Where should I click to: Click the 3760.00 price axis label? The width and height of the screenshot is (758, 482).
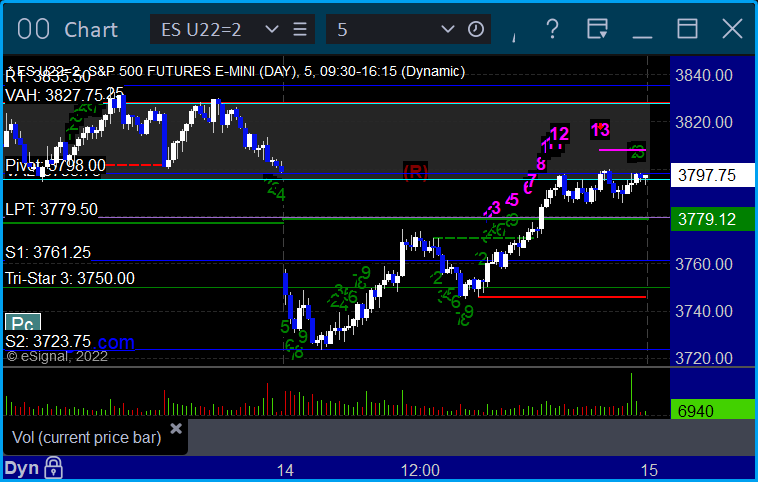coord(704,264)
